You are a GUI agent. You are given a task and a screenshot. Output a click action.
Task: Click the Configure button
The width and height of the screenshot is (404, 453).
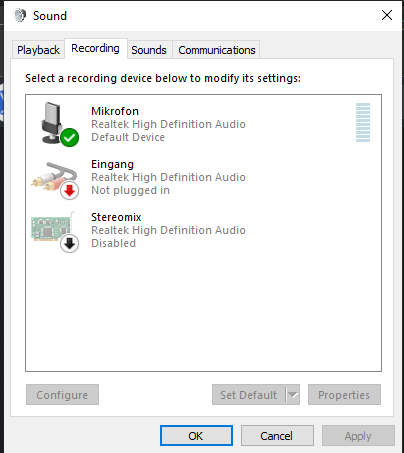tap(62, 395)
